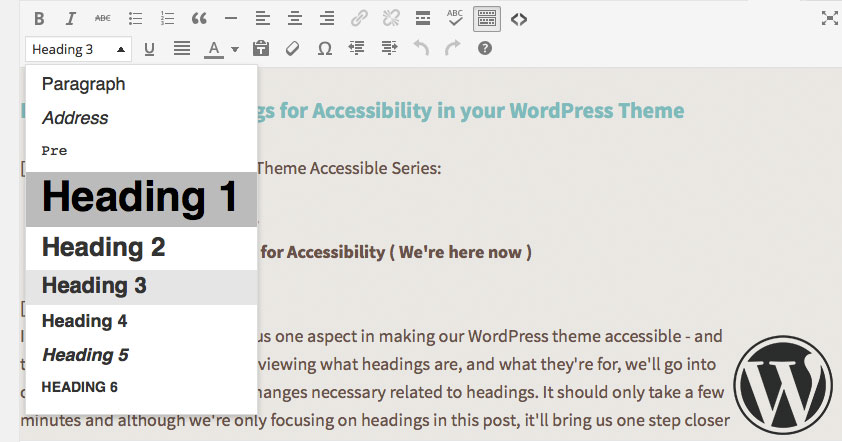
Task: Decrease the indent
Action: (x=357, y=48)
